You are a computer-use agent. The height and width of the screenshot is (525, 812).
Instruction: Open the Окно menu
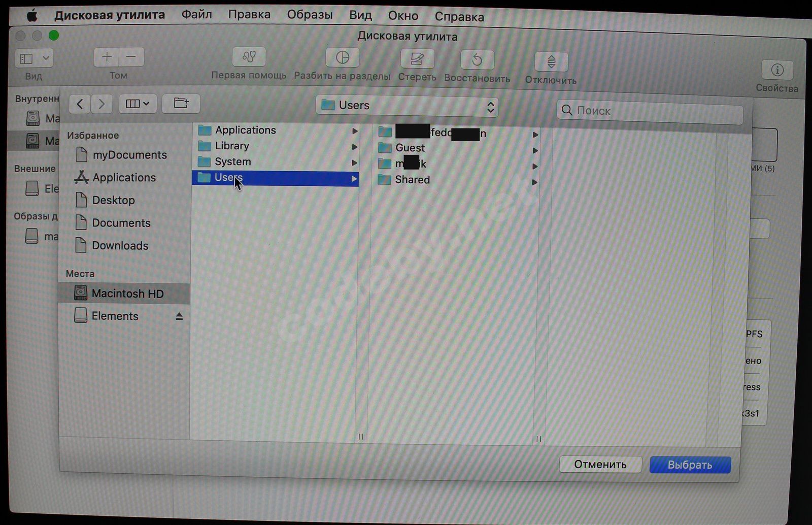point(403,16)
